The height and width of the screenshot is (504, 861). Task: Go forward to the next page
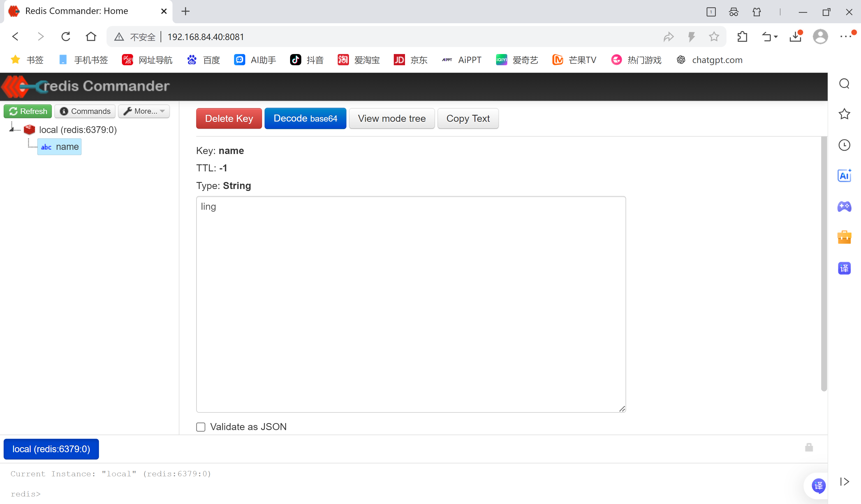41,36
